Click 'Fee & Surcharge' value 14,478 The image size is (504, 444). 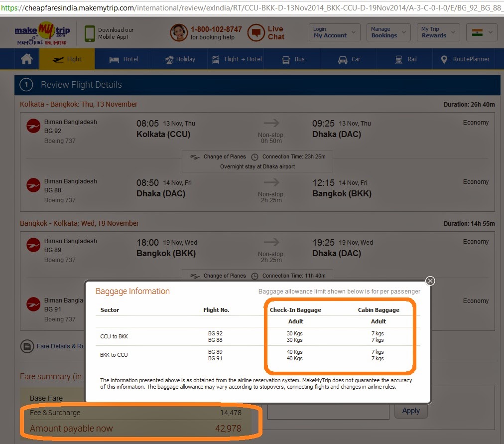coord(231,413)
